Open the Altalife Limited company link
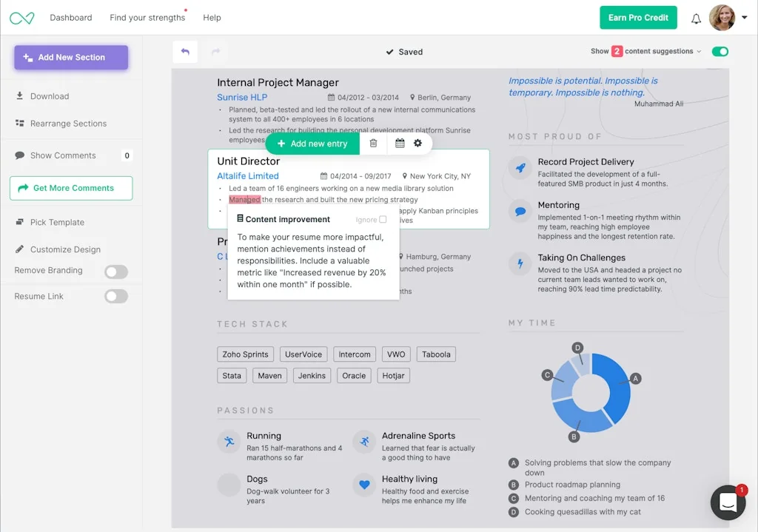The height and width of the screenshot is (532, 758). (x=247, y=176)
